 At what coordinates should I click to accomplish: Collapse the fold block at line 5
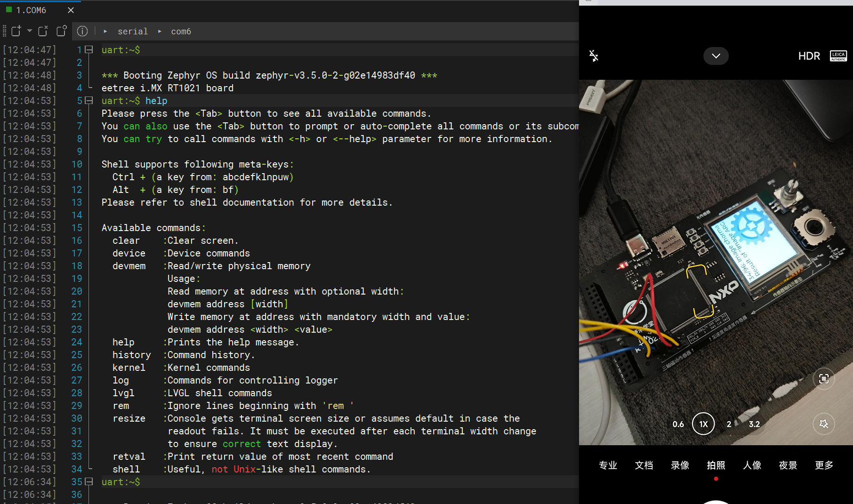point(89,100)
